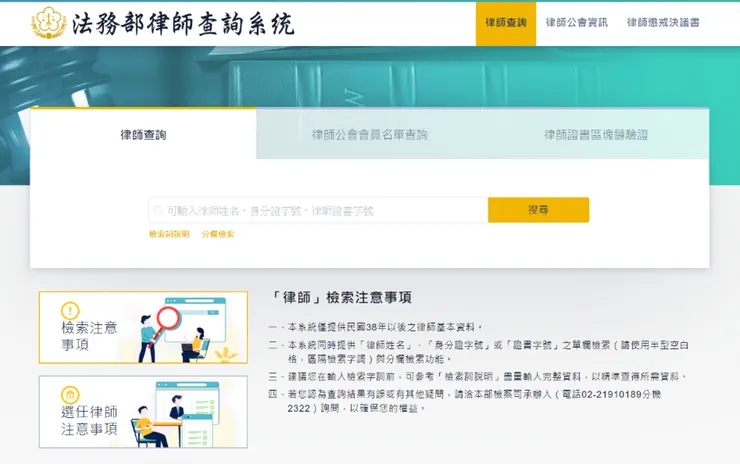Switch to 律師證書區塊鏈驗證 tab

click(596, 135)
